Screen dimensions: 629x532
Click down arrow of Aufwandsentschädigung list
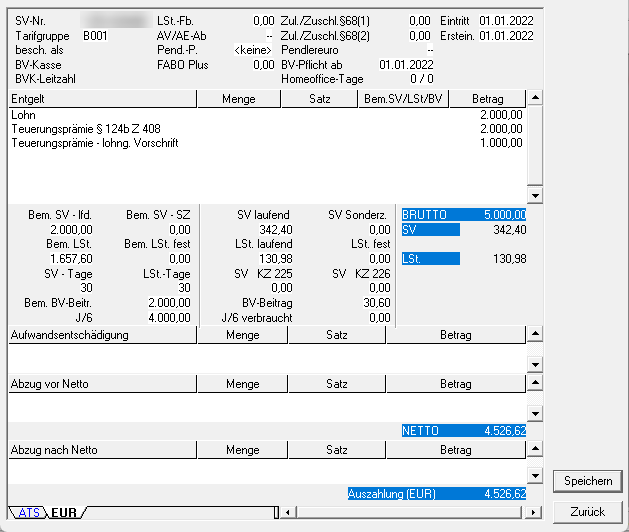pyautogui.click(x=535, y=365)
